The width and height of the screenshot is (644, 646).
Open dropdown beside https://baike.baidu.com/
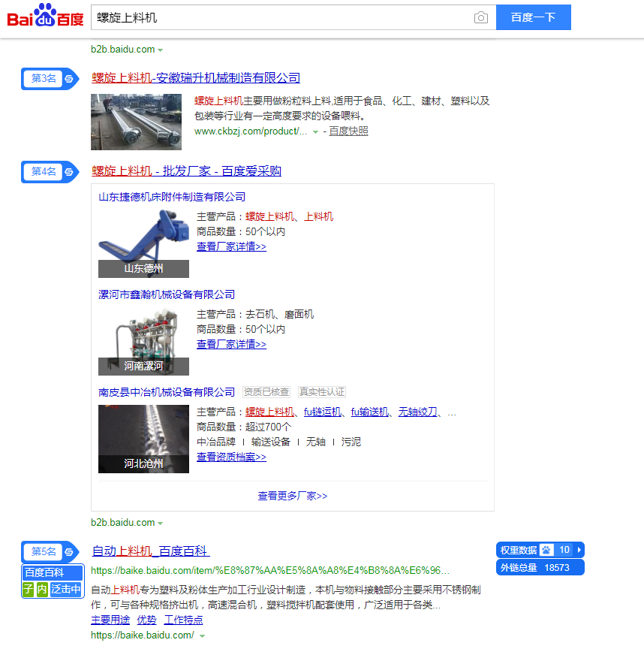202,636
